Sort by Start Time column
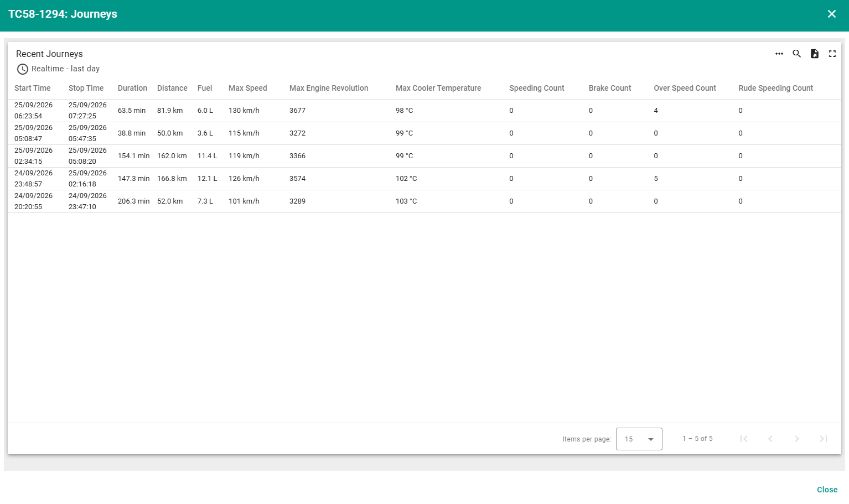 click(x=33, y=88)
